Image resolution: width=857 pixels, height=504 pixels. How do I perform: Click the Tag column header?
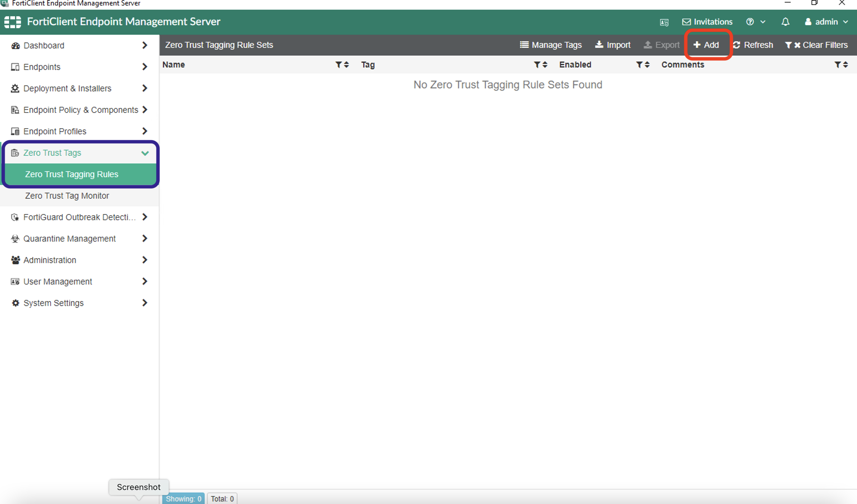(x=368, y=65)
